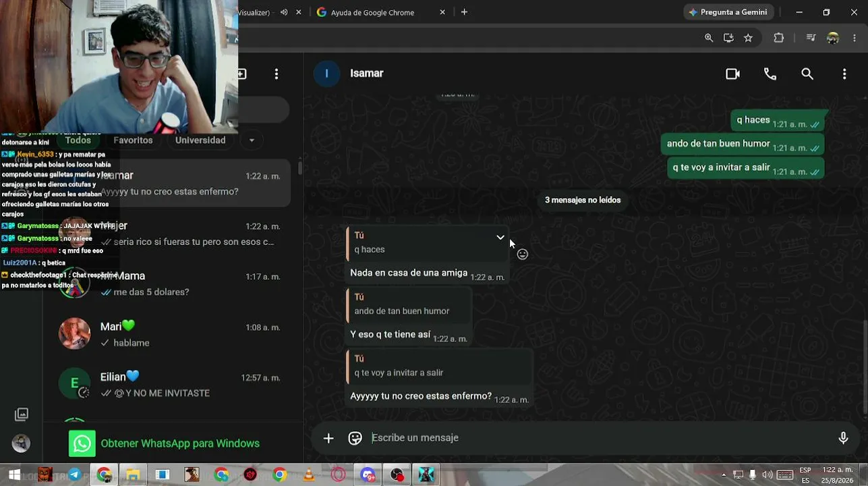Open Chrome media controls icon
The image size is (868, 486).
[x=811, y=38]
